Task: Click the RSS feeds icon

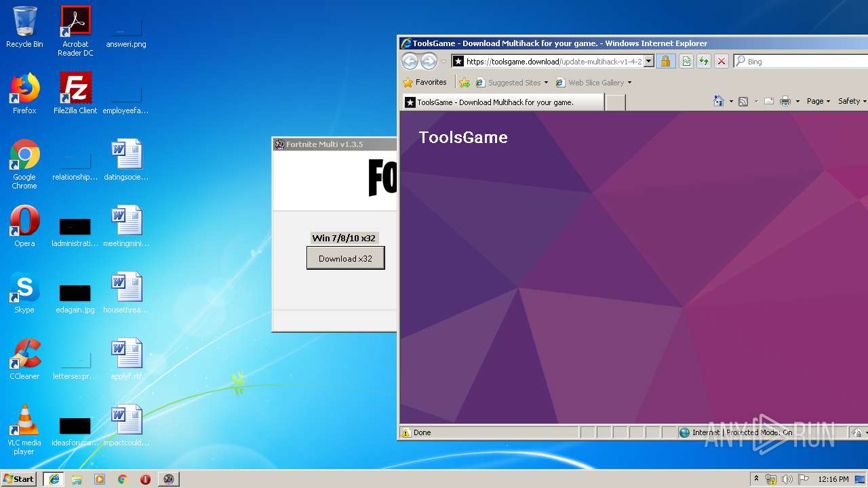Action: (743, 102)
